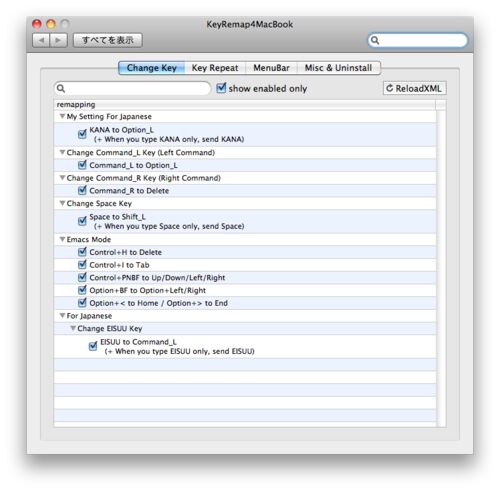
Task: Click the remapping filter search field
Action: [x=132, y=88]
